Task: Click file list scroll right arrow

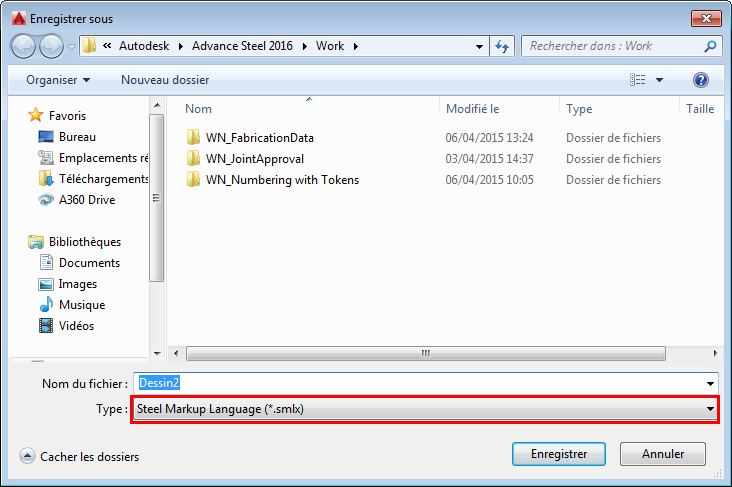Action: pyautogui.click(x=715, y=353)
